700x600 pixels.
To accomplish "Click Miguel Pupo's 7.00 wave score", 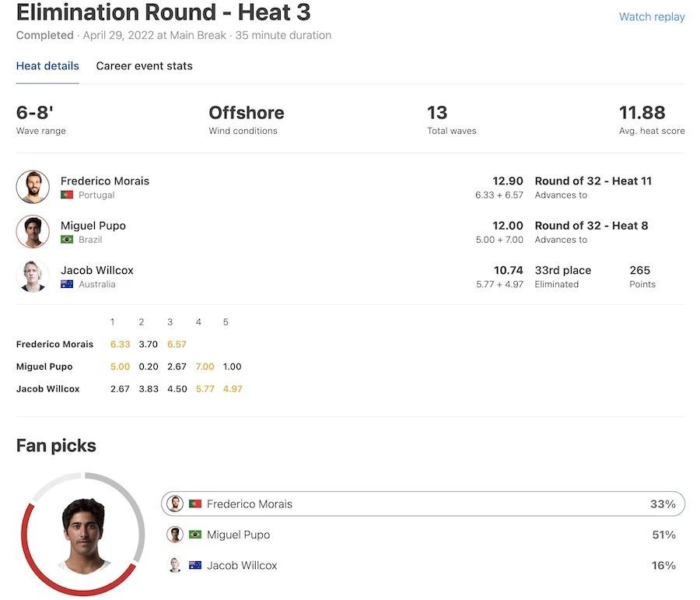I will pyautogui.click(x=205, y=367).
